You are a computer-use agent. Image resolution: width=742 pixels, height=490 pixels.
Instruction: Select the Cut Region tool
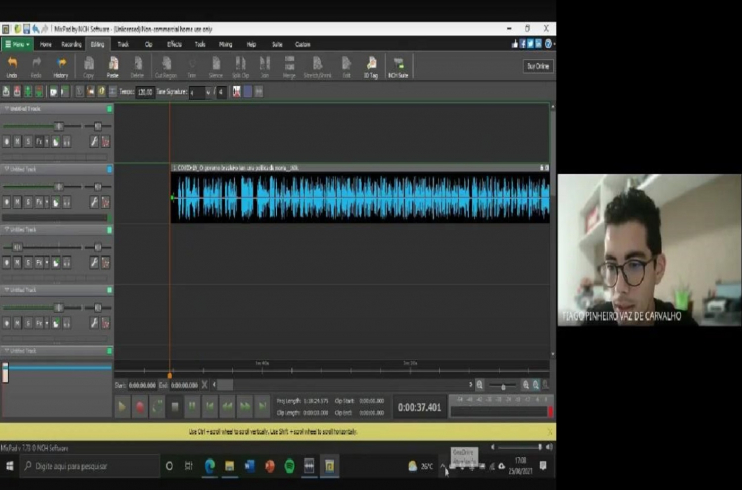166,67
